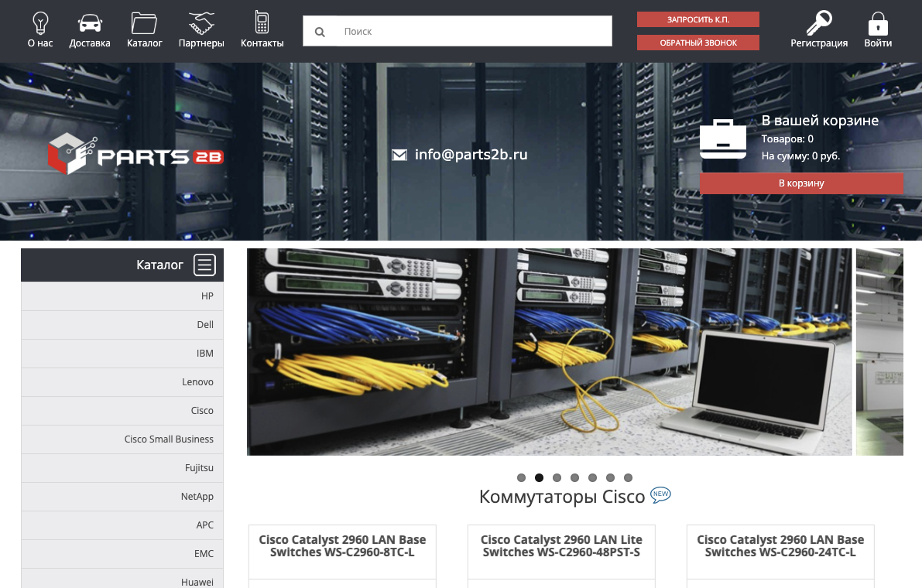The height and width of the screenshot is (588, 922).
Task: Click the lightbulb 'О нас' icon
Action: pyautogui.click(x=40, y=22)
